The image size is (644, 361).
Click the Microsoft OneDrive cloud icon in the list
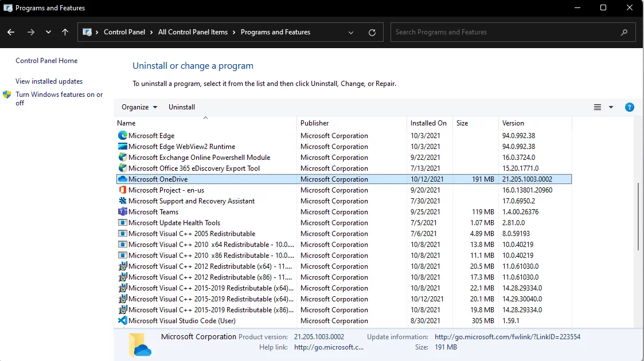tap(122, 179)
